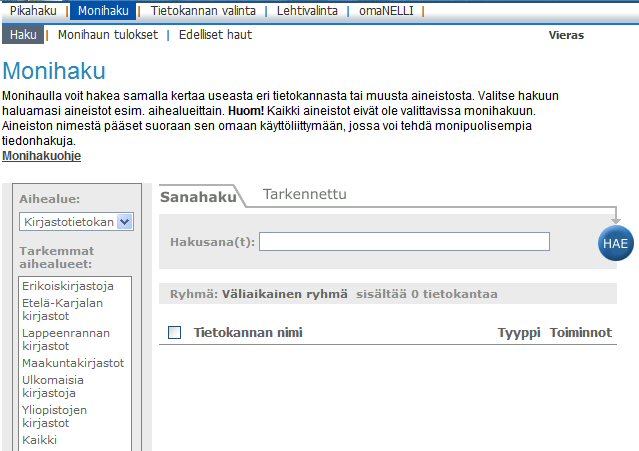The height and width of the screenshot is (451, 639).
Task: Click into the Hakusana(t) search field
Action: (404, 241)
